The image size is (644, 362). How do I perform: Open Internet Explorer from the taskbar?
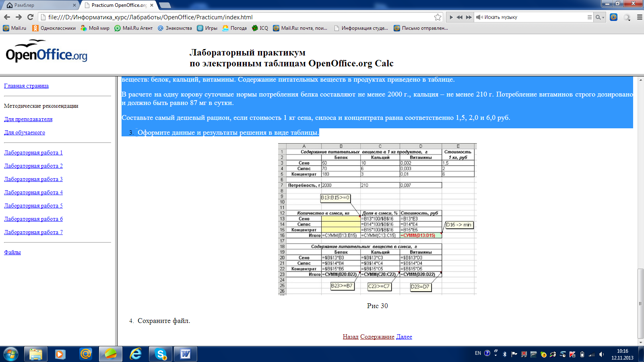point(136,354)
